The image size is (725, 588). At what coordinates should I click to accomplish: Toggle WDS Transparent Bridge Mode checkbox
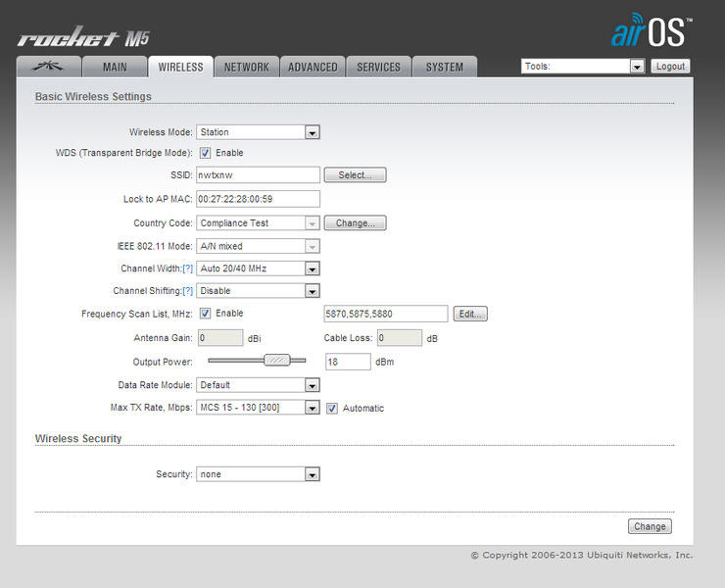click(205, 153)
